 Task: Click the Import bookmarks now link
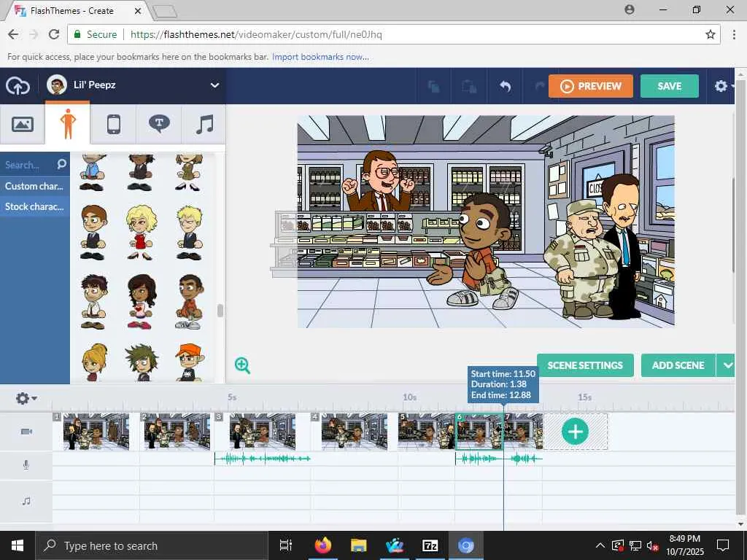320,57
